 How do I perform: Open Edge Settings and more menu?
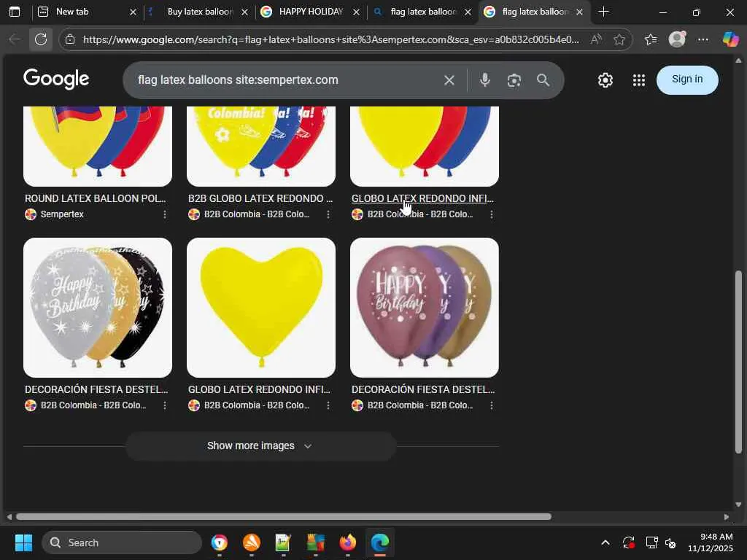click(703, 39)
